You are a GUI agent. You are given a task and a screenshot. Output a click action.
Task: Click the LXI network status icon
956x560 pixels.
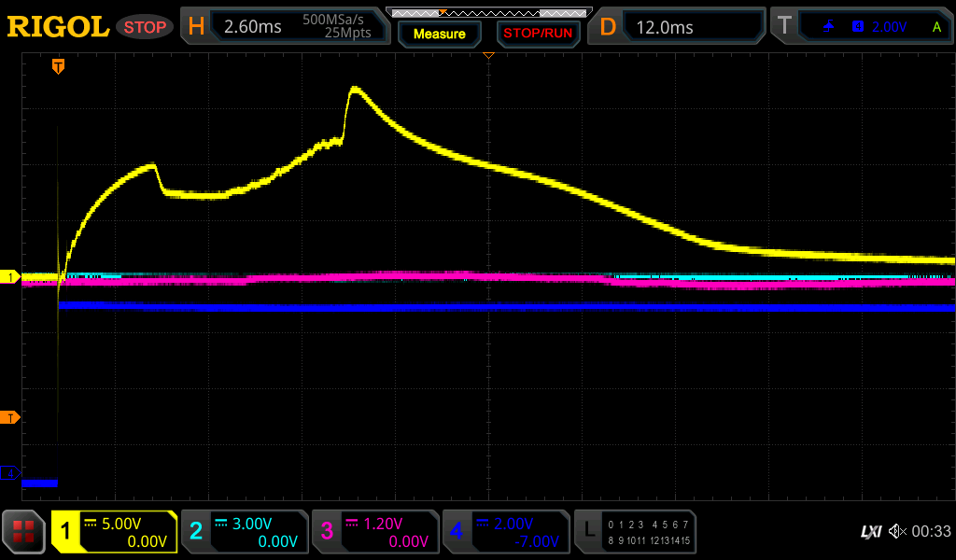click(x=870, y=532)
